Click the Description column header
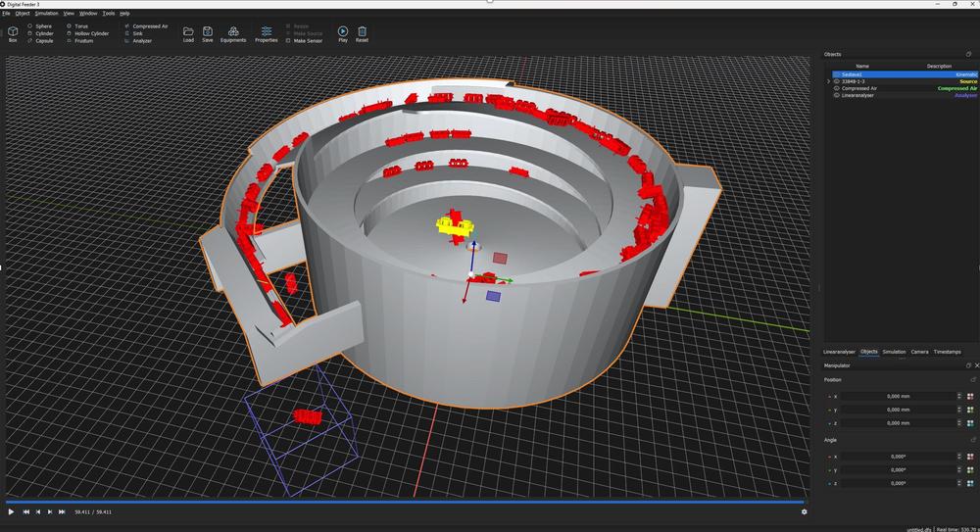980x532 pixels. [x=939, y=66]
